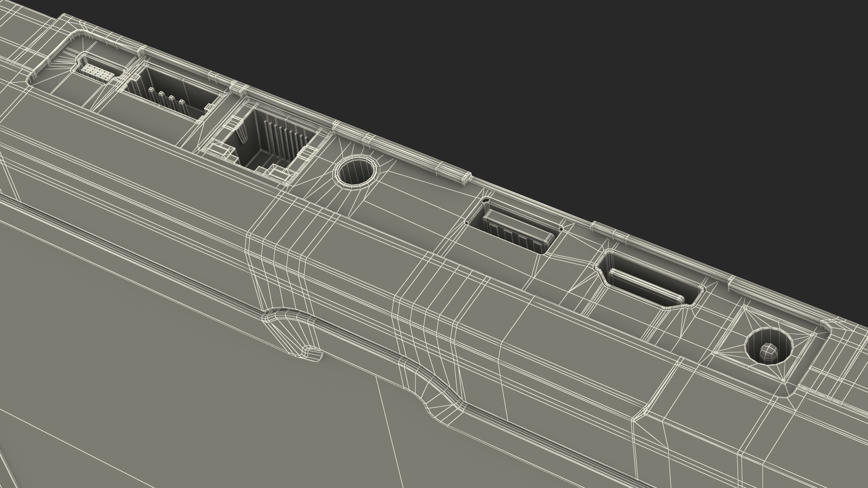Click the small rim tab above Ethernet port
Image resolution: width=868 pixels, height=488 pixels.
tap(238, 89)
